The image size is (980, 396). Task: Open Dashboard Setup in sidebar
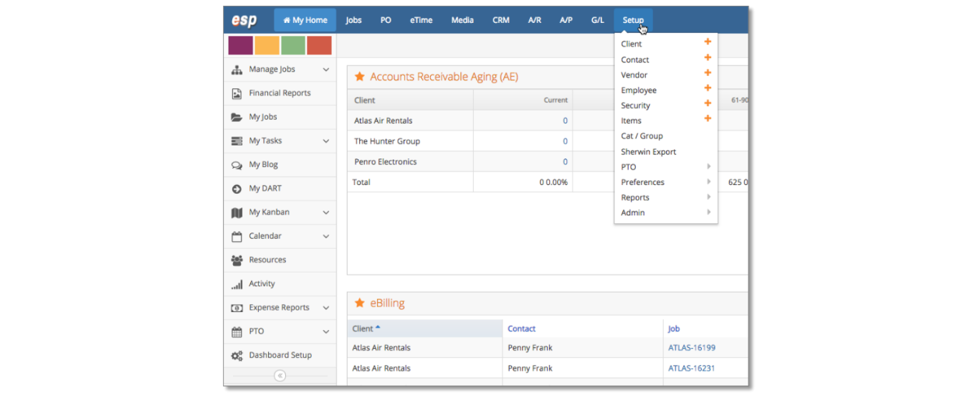280,355
